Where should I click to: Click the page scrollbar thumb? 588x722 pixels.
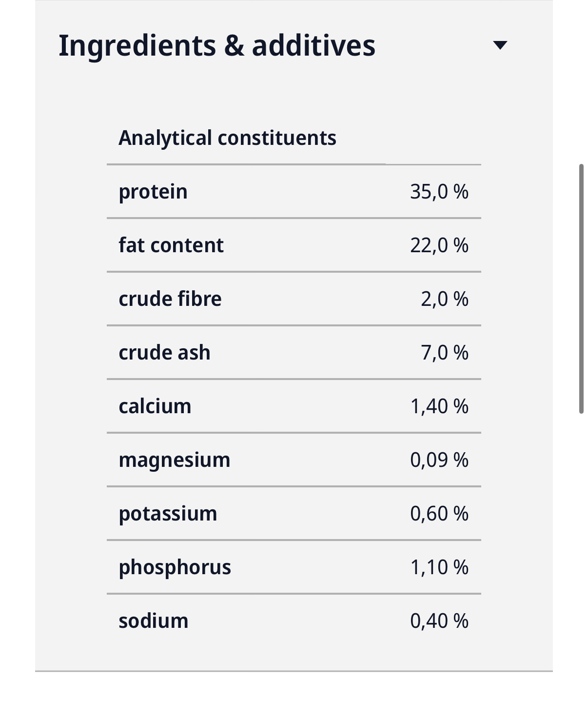(581, 289)
